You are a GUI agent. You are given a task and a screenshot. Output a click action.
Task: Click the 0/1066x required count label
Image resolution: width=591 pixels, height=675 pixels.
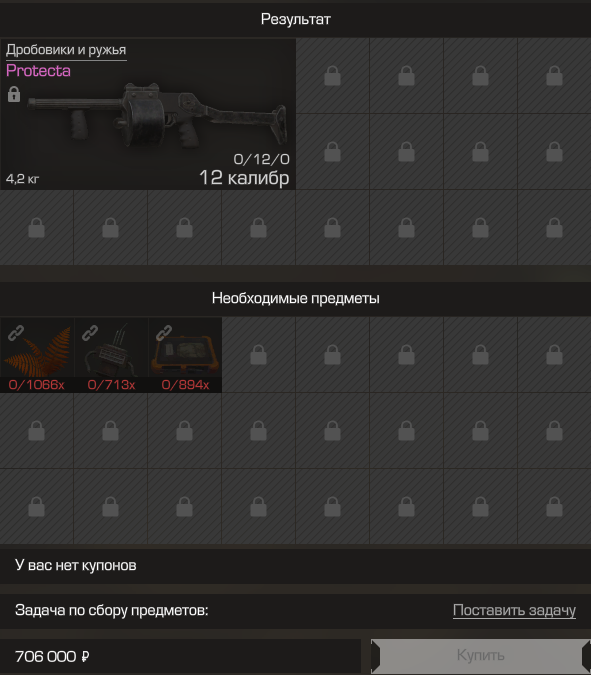click(x=37, y=384)
